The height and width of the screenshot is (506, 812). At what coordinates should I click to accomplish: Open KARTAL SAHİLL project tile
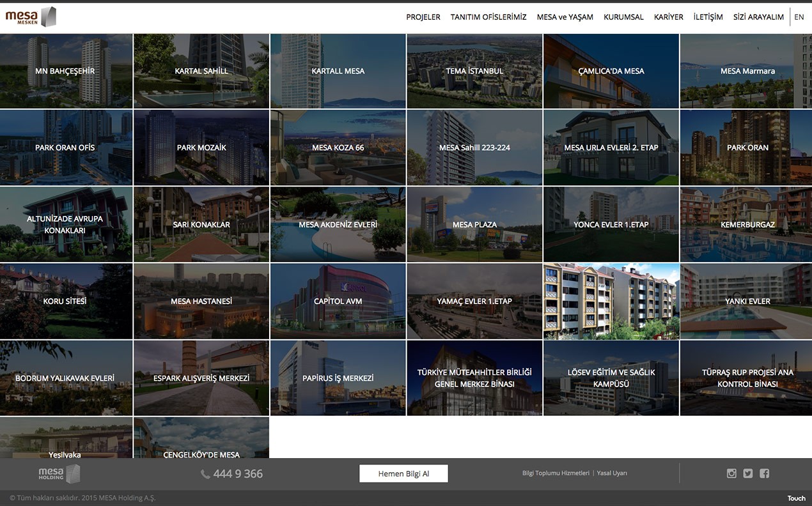click(201, 71)
